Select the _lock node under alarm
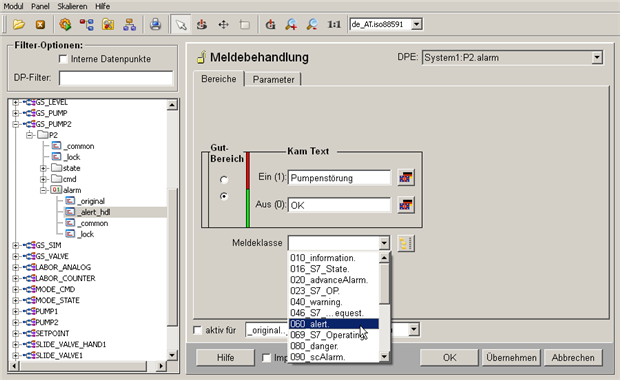Image resolution: width=620 pixels, height=380 pixels. (x=86, y=234)
